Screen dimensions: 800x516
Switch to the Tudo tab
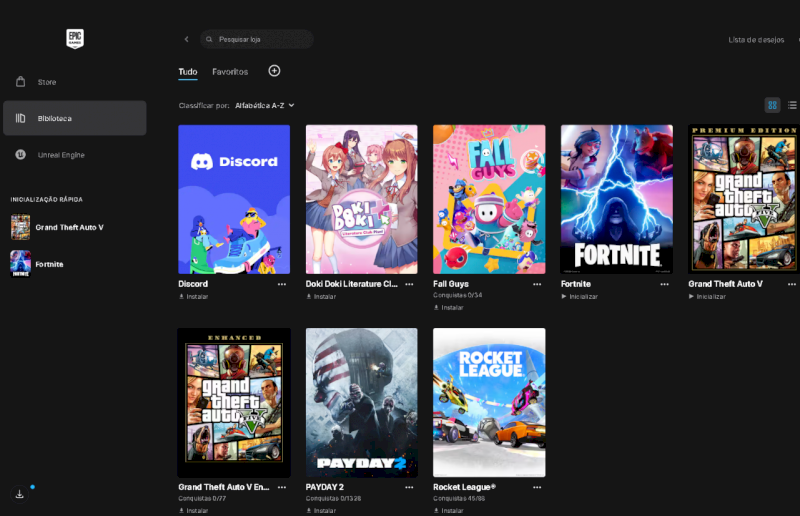click(x=188, y=72)
